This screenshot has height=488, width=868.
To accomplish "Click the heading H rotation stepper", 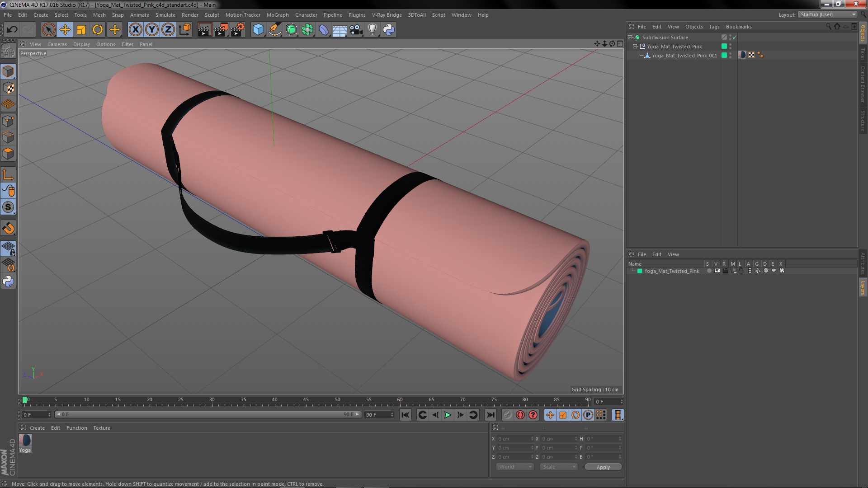I will [620, 439].
